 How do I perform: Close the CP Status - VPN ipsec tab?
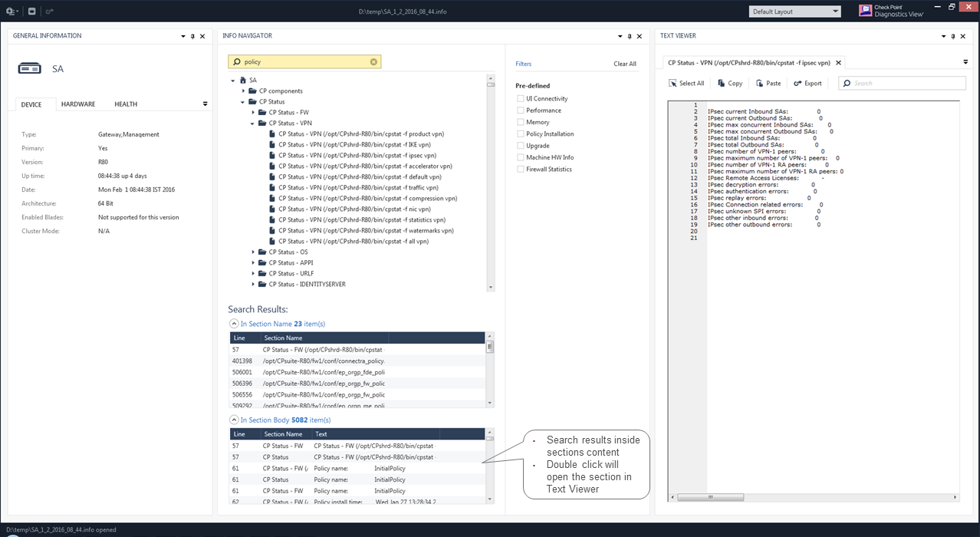pos(838,63)
